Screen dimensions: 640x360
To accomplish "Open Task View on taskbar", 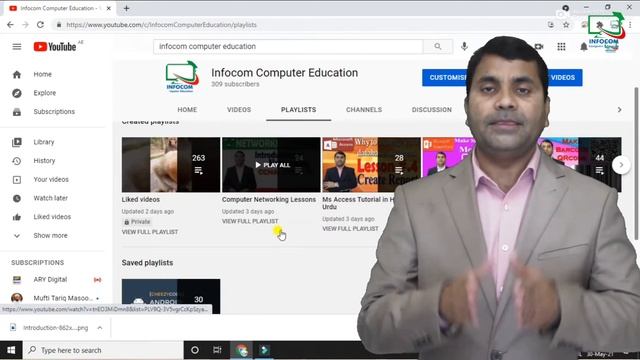I will pos(217,350).
